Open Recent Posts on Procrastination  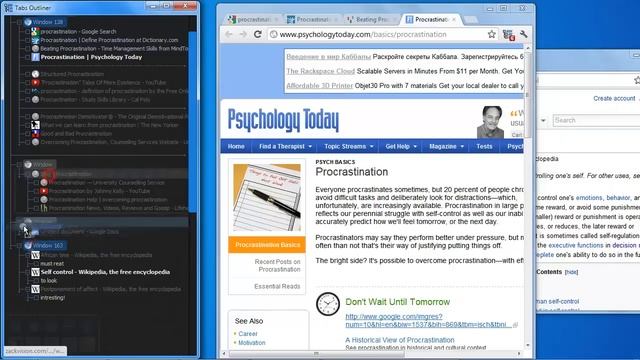click(x=277, y=265)
